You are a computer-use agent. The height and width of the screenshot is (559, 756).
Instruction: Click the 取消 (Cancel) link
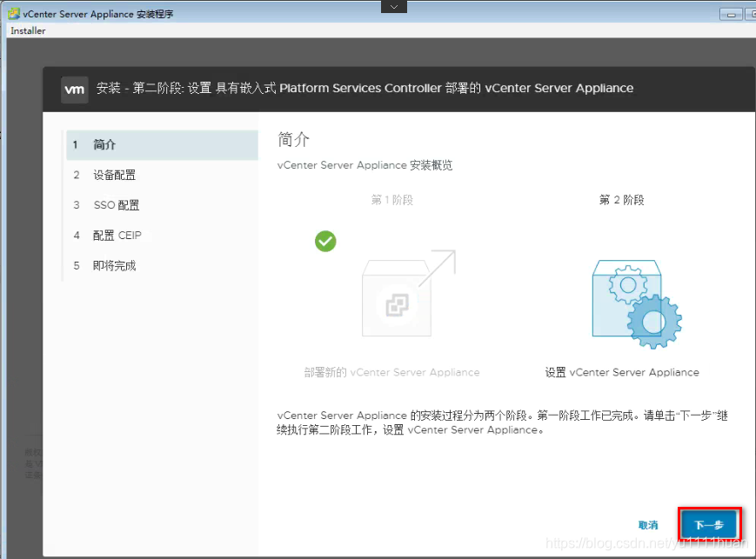pyautogui.click(x=648, y=525)
